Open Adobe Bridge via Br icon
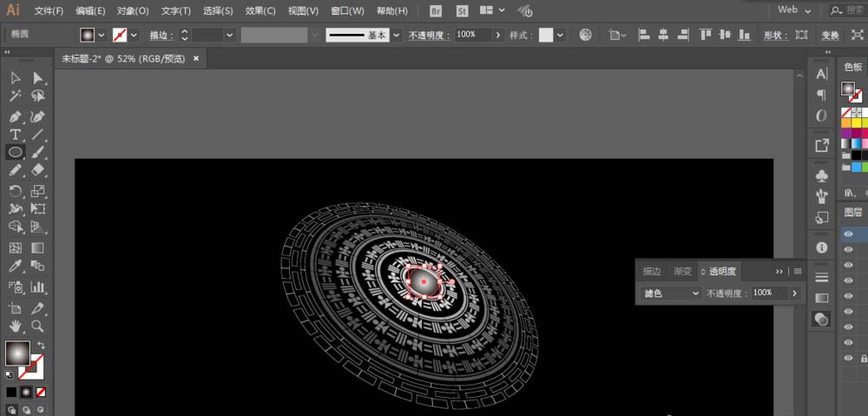 (436, 10)
